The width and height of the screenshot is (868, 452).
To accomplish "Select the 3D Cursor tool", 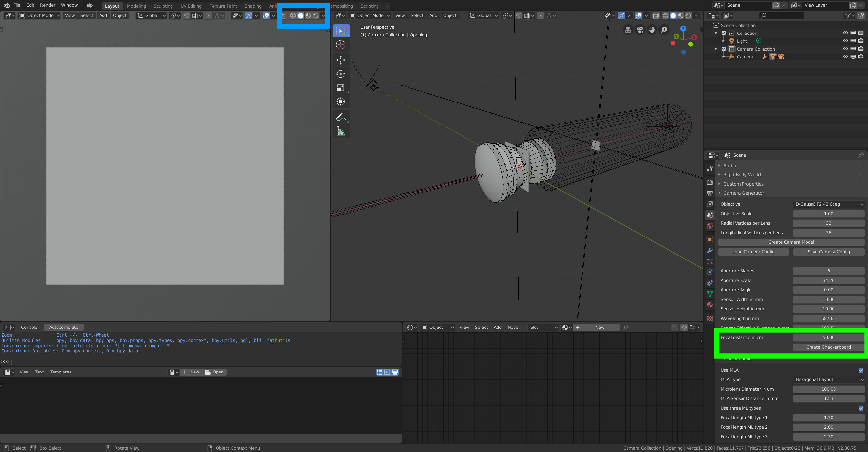I will pyautogui.click(x=341, y=45).
